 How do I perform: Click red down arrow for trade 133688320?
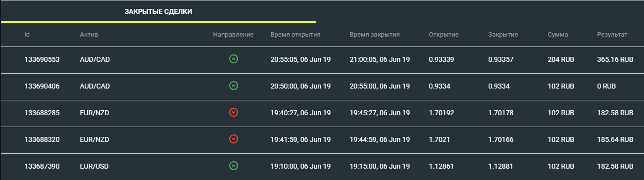click(x=234, y=139)
